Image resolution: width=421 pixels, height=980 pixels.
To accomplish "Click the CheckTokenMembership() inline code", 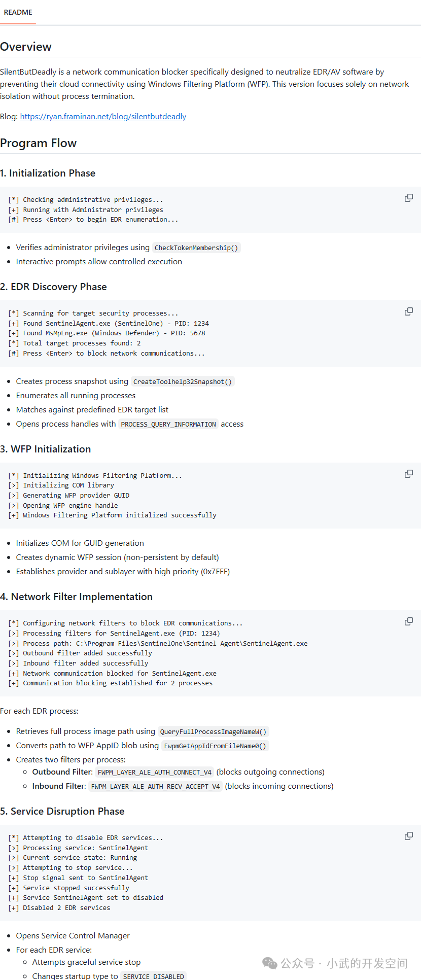I will pyautogui.click(x=196, y=248).
